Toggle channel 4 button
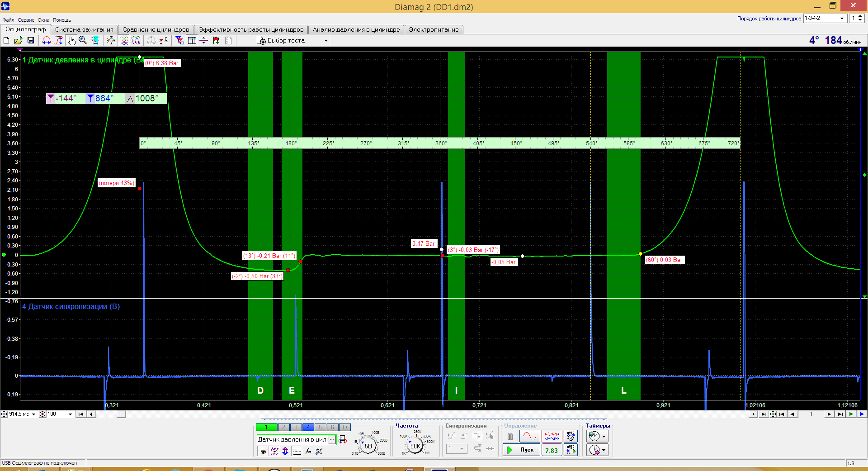The width and height of the screenshot is (868, 471). coord(308,427)
